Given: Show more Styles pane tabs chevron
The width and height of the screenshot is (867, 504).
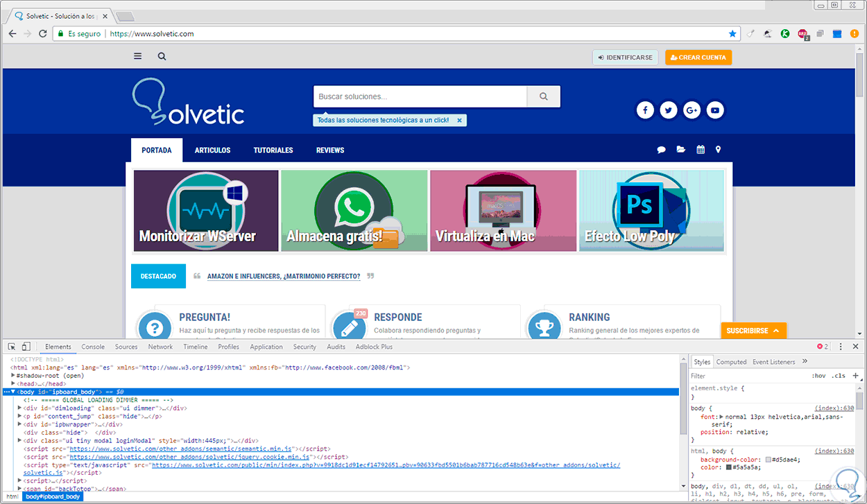Looking at the screenshot, I should [805, 361].
